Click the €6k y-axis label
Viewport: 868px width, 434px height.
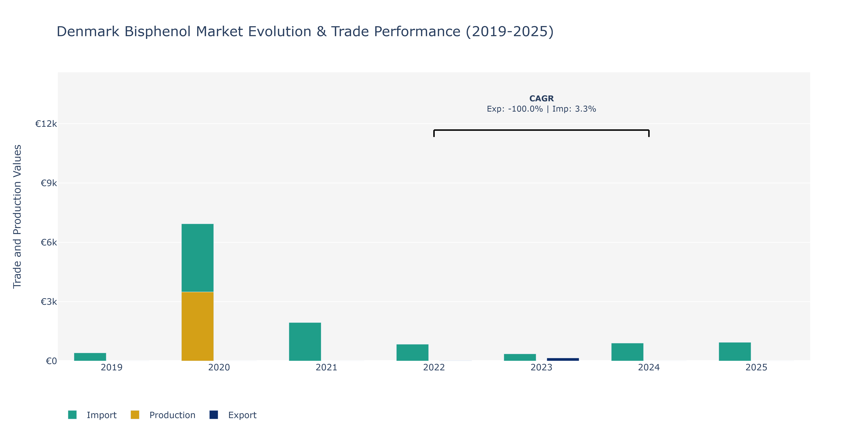coord(49,242)
